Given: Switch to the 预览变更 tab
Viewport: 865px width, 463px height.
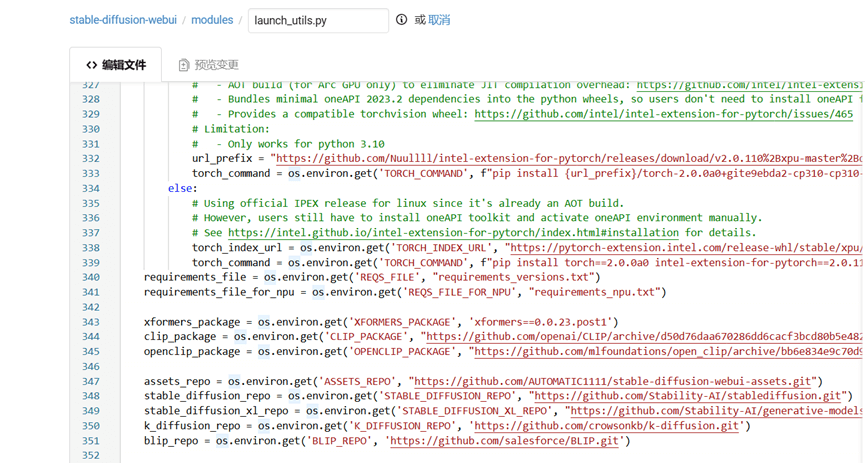Looking at the screenshot, I should 209,65.
